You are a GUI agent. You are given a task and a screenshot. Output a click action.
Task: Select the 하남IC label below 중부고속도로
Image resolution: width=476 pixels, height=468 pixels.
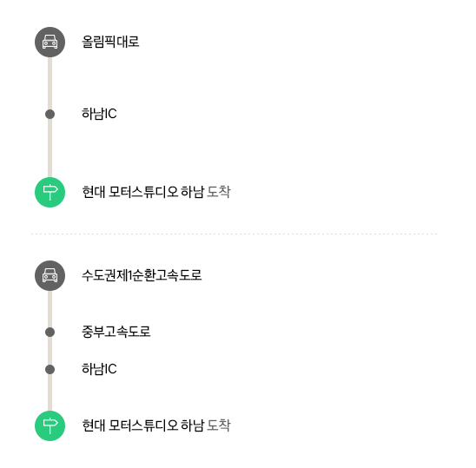[x=99, y=369]
